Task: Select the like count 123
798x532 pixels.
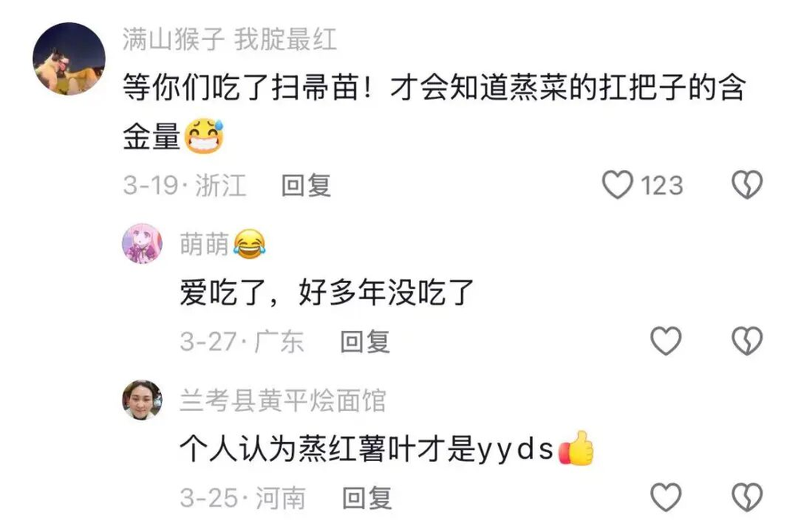Action: click(x=661, y=185)
